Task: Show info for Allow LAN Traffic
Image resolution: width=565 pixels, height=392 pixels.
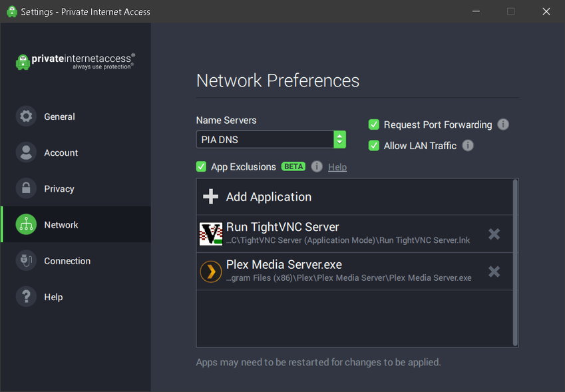Action: point(468,146)
